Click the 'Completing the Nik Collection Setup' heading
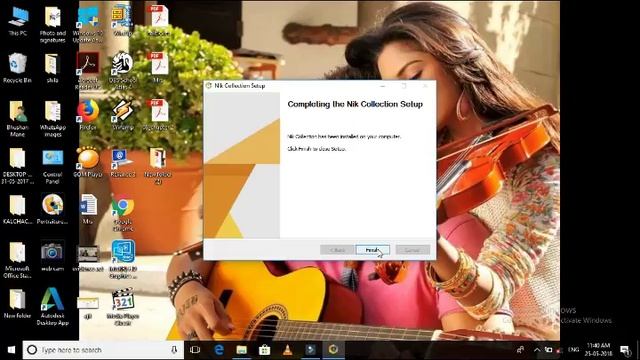This screenshot has height=360, width=640. [355, 104]
